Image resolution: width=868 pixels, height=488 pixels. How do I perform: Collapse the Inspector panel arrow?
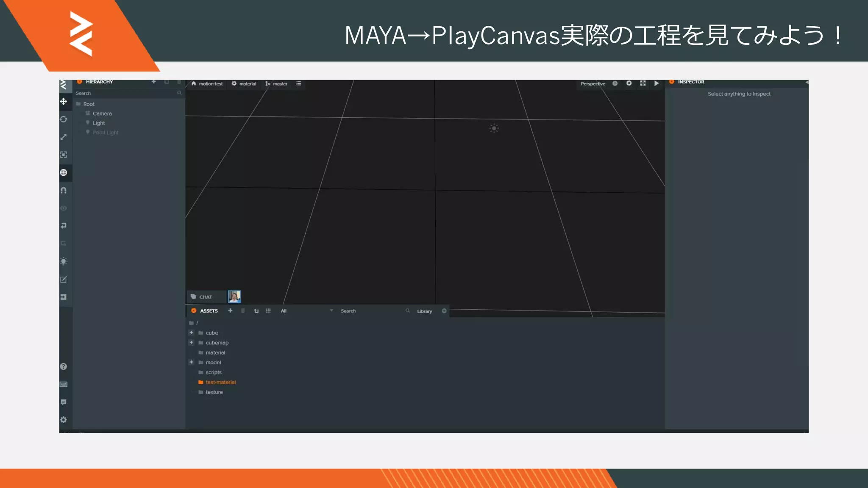pos(807,82)
